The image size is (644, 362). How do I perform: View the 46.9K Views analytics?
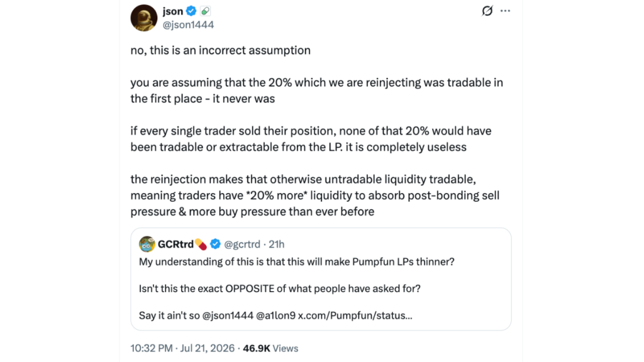270,348
